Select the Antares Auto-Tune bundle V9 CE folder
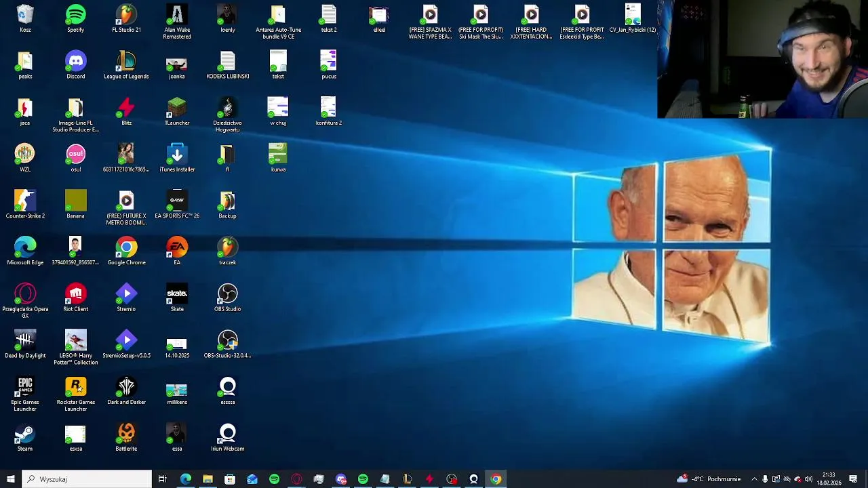Screen dimensions: 868x488 [278, 22]
